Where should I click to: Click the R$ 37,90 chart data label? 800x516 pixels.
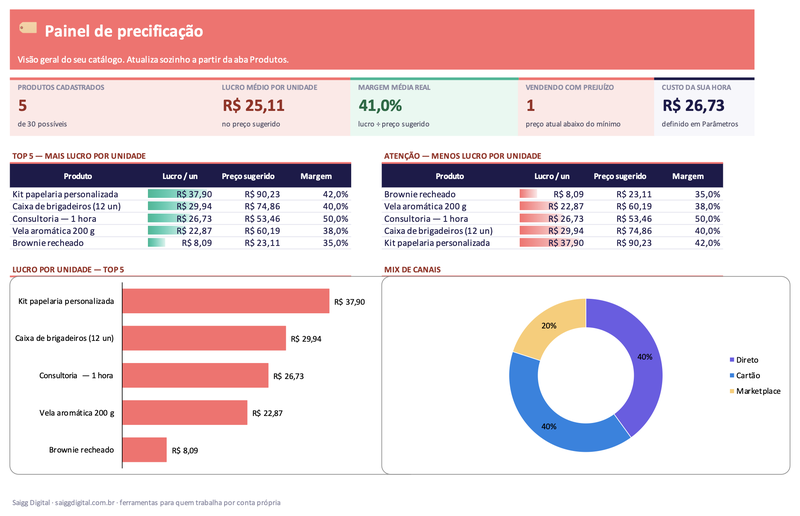pyautogui.click(x=349, y=302)
